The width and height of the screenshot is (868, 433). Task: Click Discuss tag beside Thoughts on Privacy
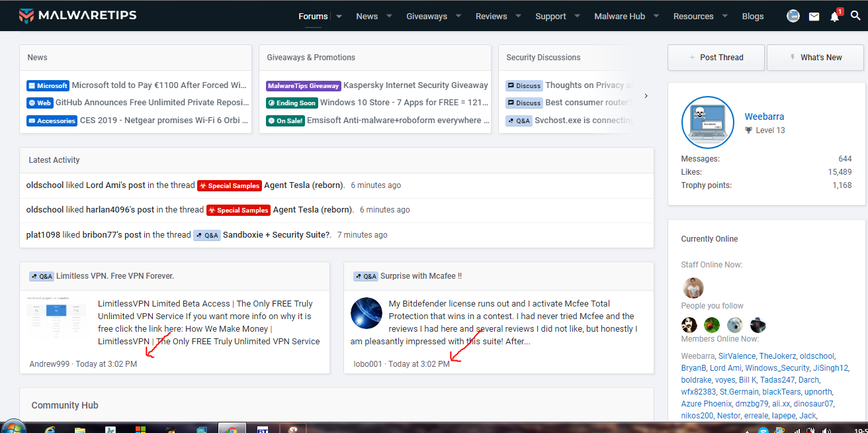pos(524,85)
